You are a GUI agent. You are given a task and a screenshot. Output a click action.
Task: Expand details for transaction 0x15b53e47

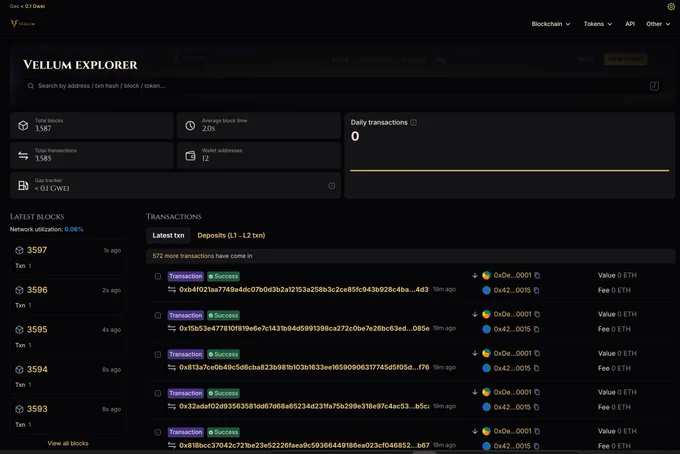[158, 315]
